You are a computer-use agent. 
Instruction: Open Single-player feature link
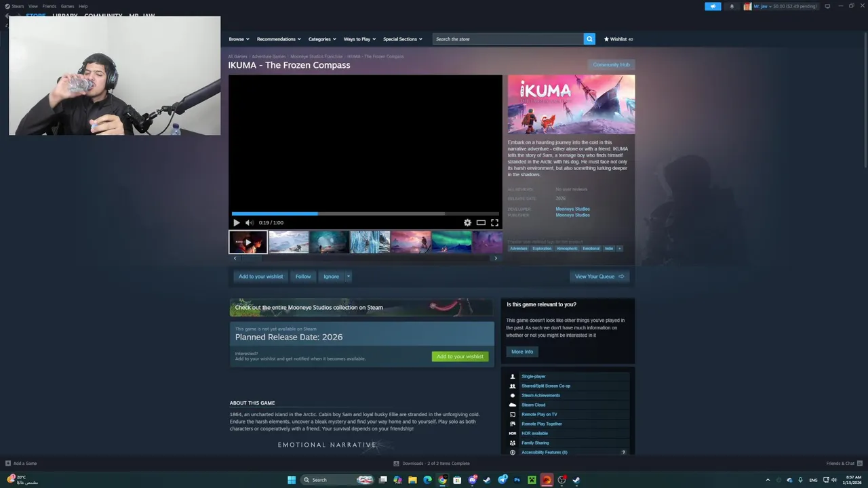(x=534, y=376)
